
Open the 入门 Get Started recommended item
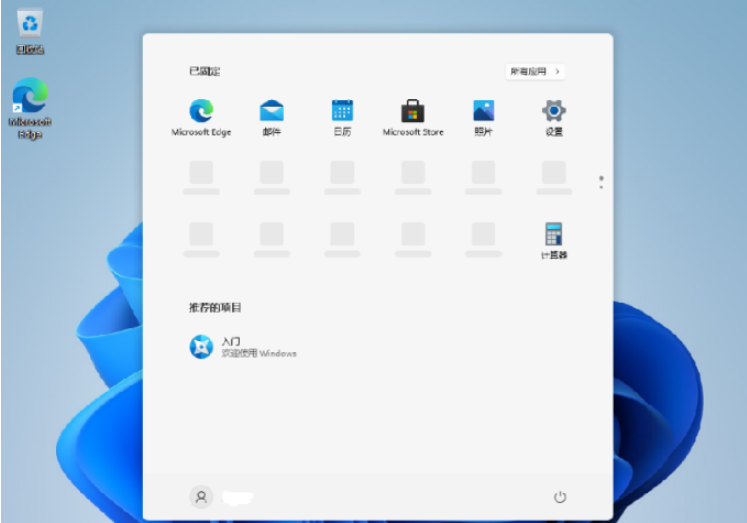point(242,347)
